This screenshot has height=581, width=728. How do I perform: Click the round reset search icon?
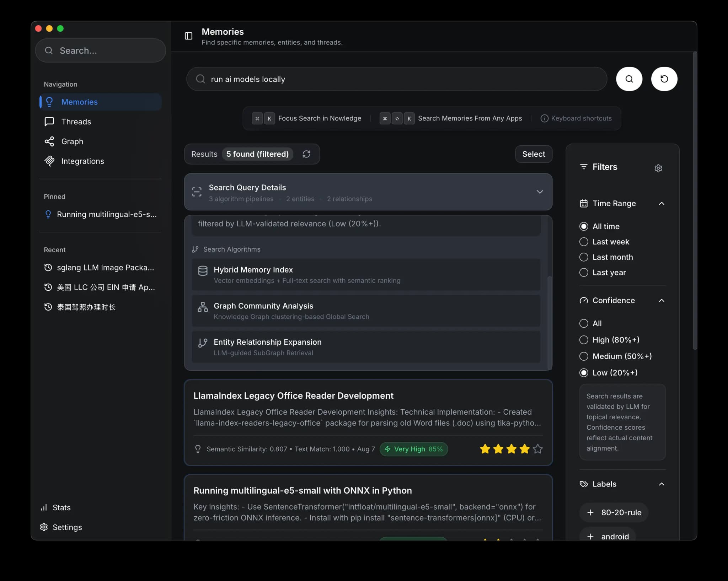click(664, 79)
